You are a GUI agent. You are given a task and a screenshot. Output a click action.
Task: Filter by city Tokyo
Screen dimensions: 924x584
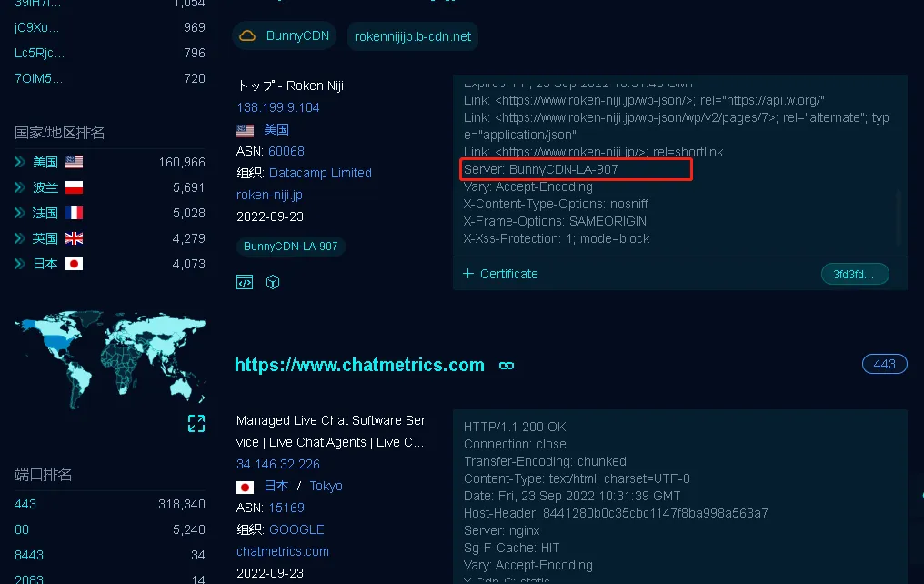326,486
